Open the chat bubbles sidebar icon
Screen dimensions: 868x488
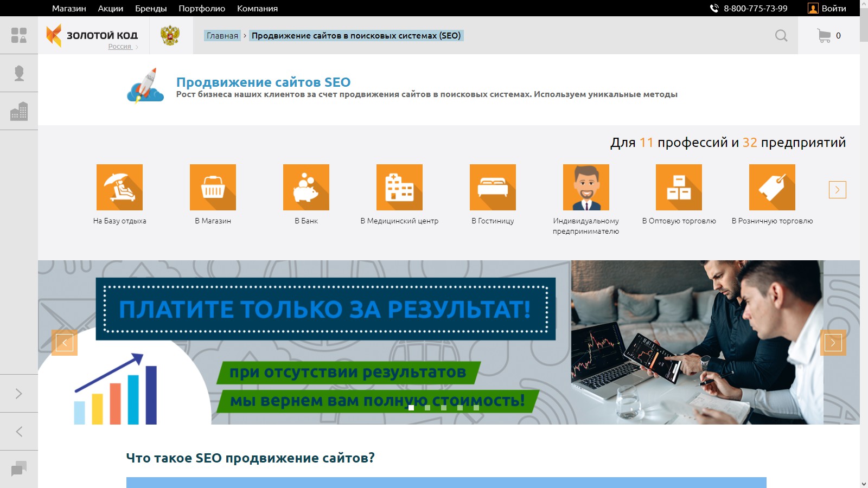pyautogui.click(x=19, y=469)
